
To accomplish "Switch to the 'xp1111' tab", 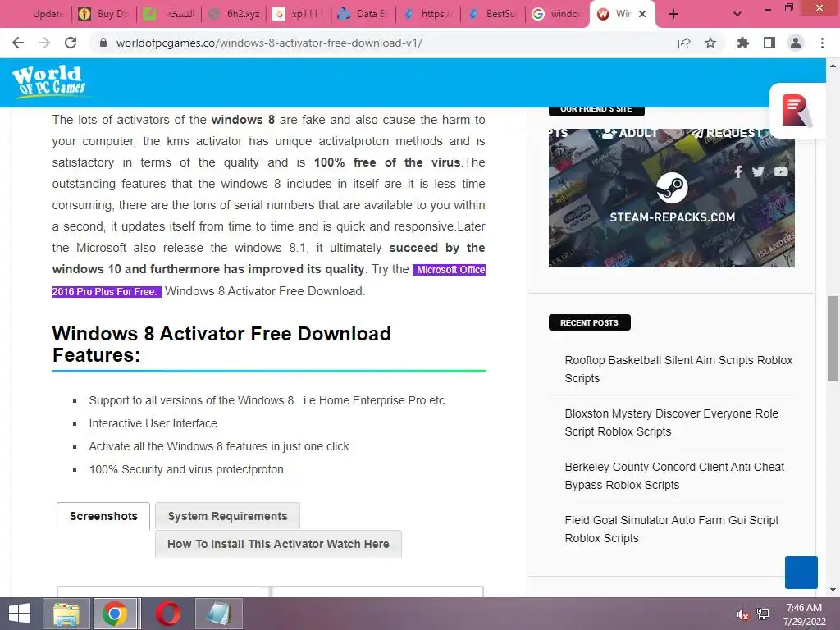I will [x=299, y=14].
